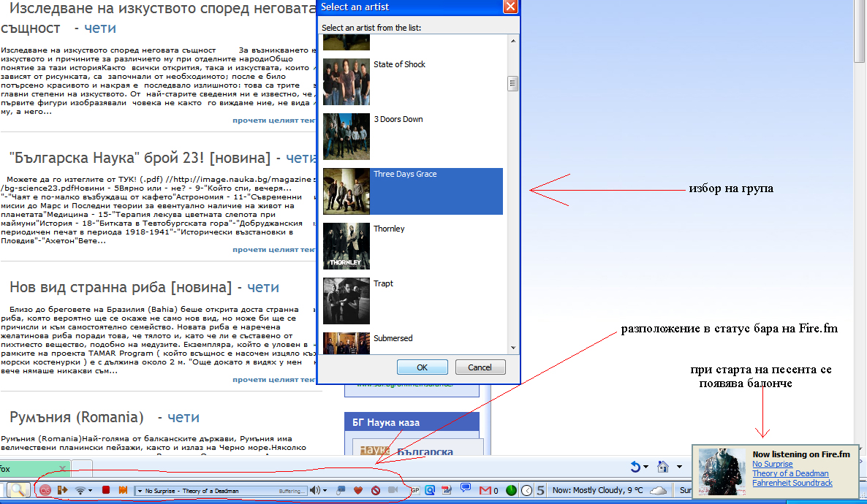Click the blue chat bubble status icon

[466, 488]
